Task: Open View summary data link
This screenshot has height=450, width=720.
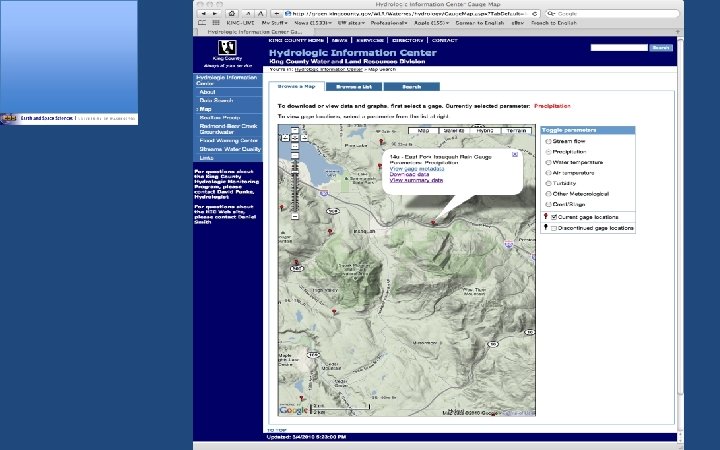Action: [x=416, y=180]
